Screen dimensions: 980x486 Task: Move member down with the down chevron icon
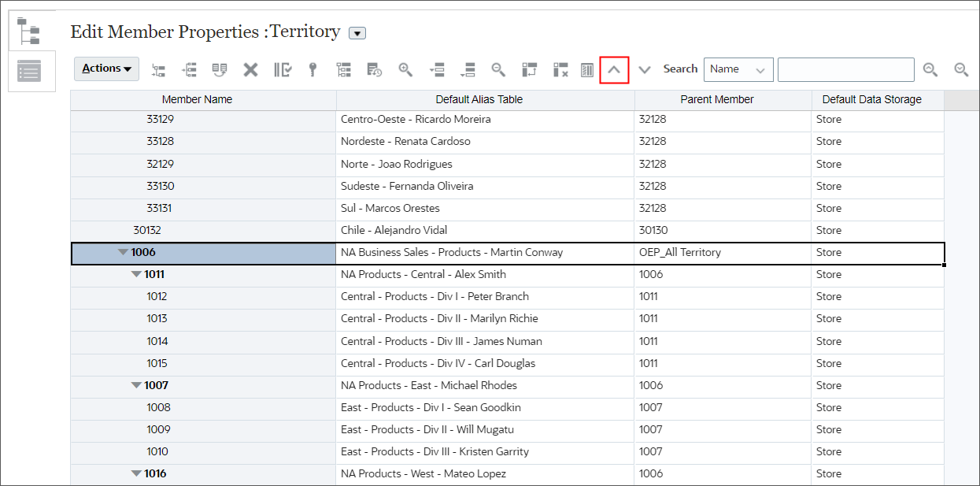pos(644,69)
